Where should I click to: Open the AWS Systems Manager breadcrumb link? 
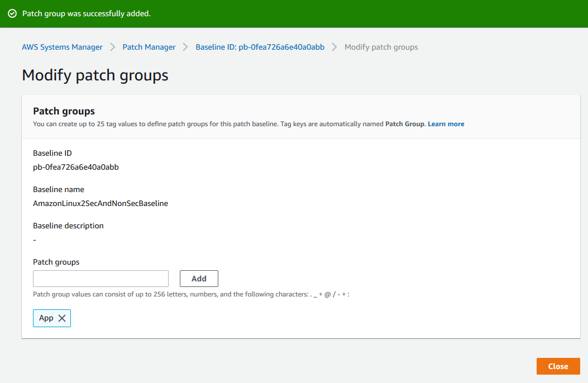pyautogui.click(x=62, y=47)
